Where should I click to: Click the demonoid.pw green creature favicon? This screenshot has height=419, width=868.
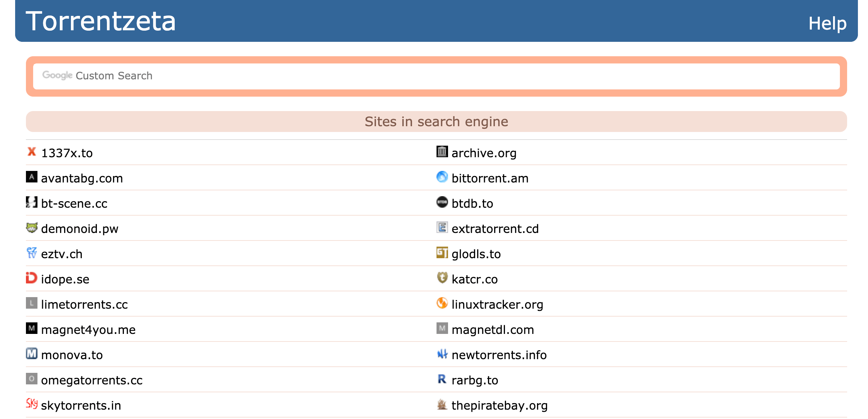(32, 228)
